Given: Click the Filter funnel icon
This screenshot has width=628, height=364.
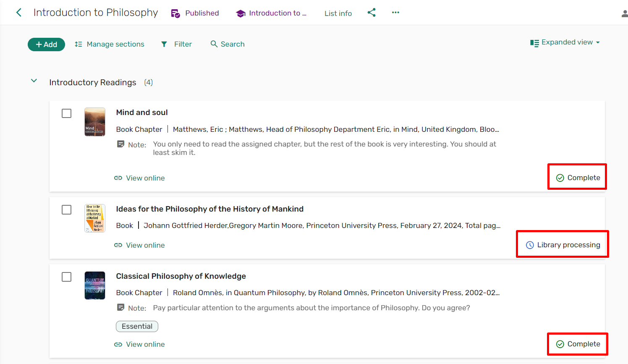Looking at the screenshot, I should point(164,44).
